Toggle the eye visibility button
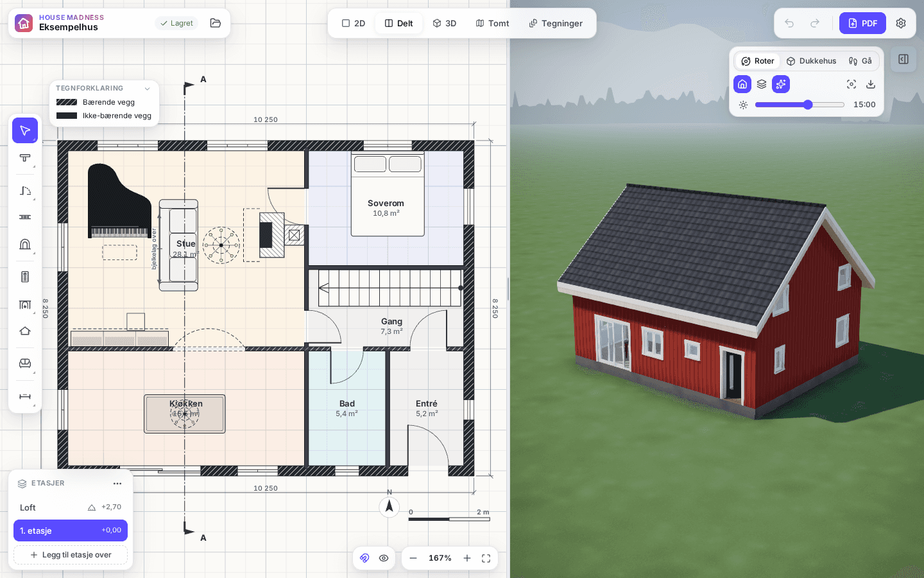 (384, 558)
